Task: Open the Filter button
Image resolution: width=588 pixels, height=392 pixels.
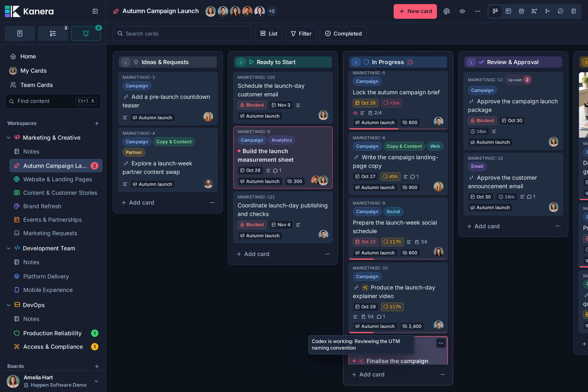Action: point(301,33)
